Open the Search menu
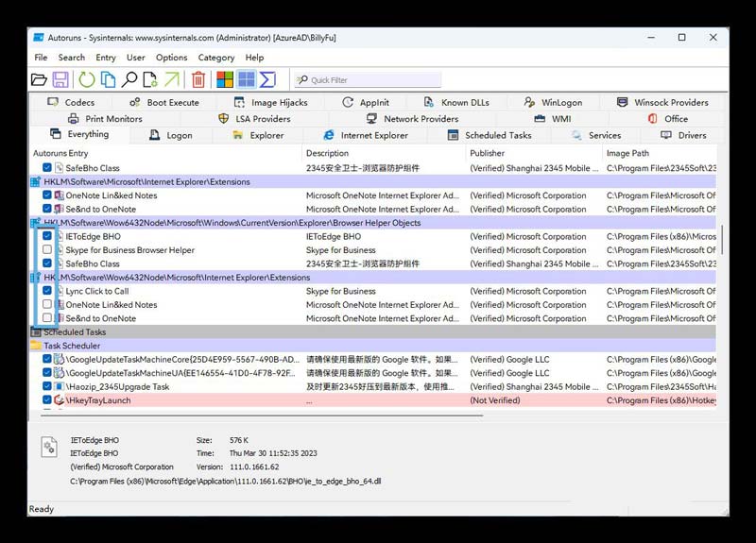 (72, 58)
